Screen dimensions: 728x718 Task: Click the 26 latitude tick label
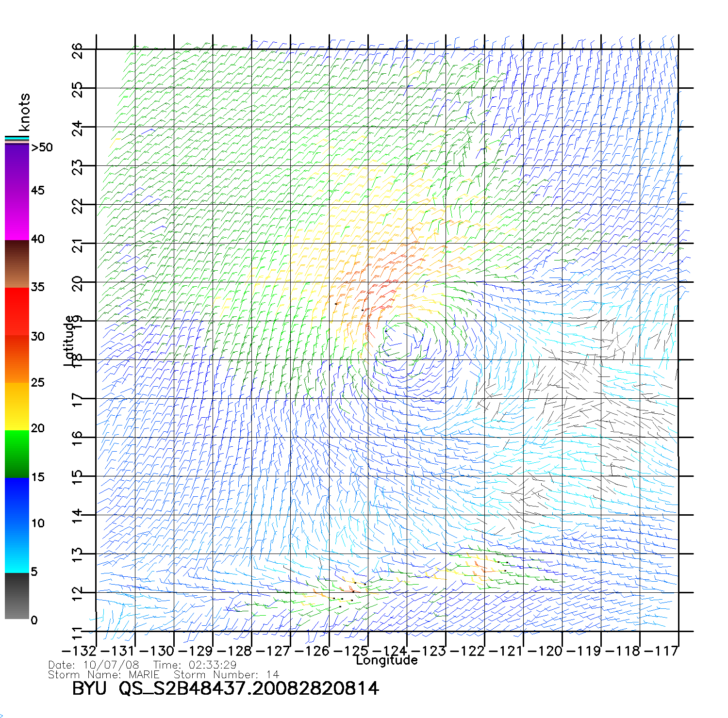[78, 50]
